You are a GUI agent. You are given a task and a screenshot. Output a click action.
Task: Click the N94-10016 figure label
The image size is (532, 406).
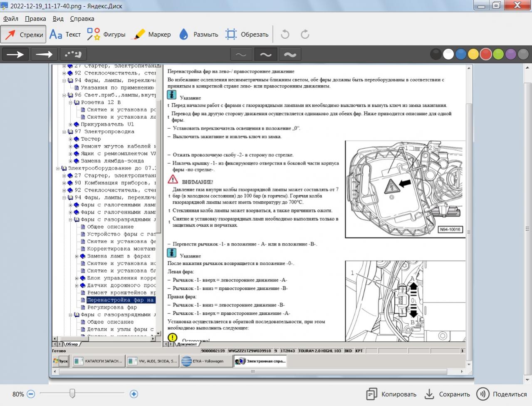pos(451,229)
